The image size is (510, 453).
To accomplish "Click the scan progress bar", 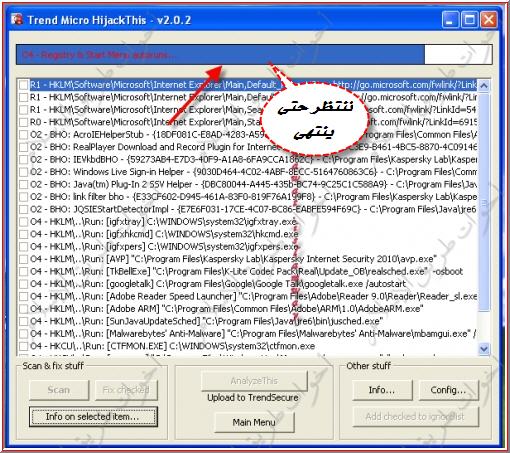I will tap(254, 54).
